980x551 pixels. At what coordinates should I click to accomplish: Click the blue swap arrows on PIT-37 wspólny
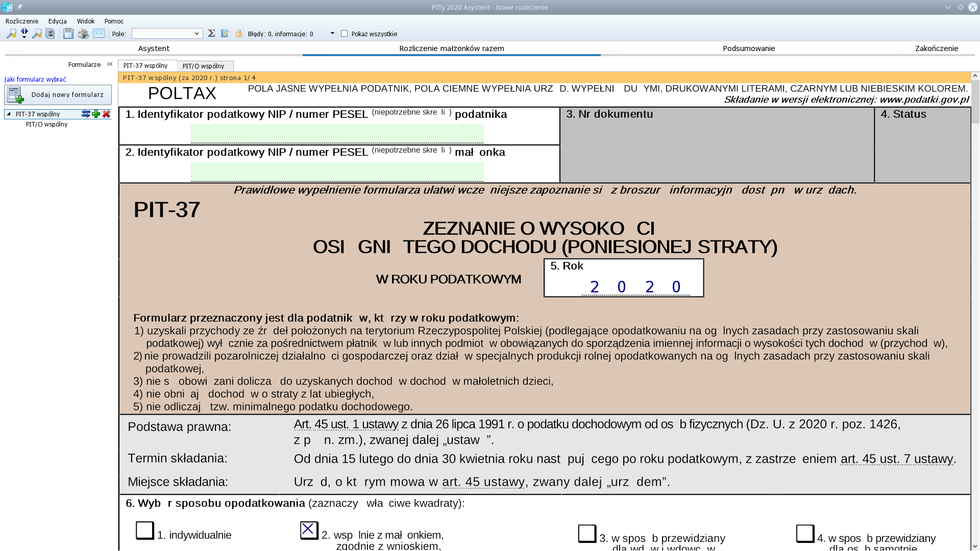(x=86, y=114)
